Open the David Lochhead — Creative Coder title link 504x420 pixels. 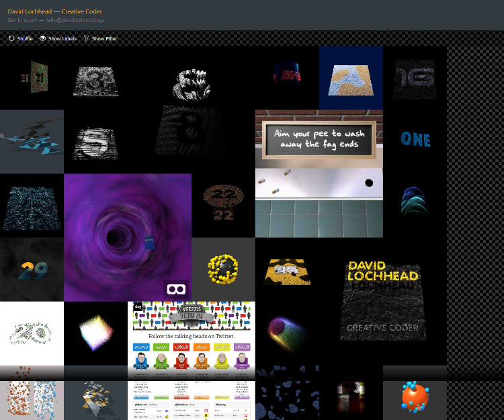[x=52, y=11]
